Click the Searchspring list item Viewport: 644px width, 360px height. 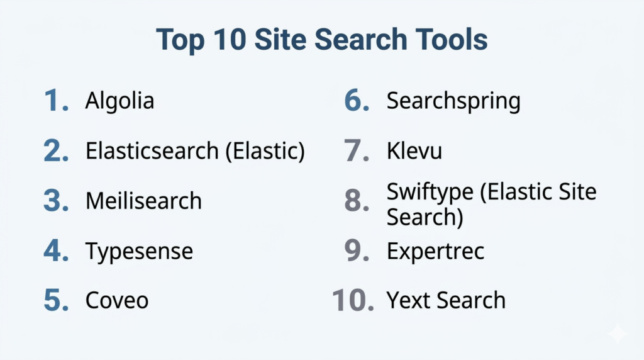click(453, 101)
